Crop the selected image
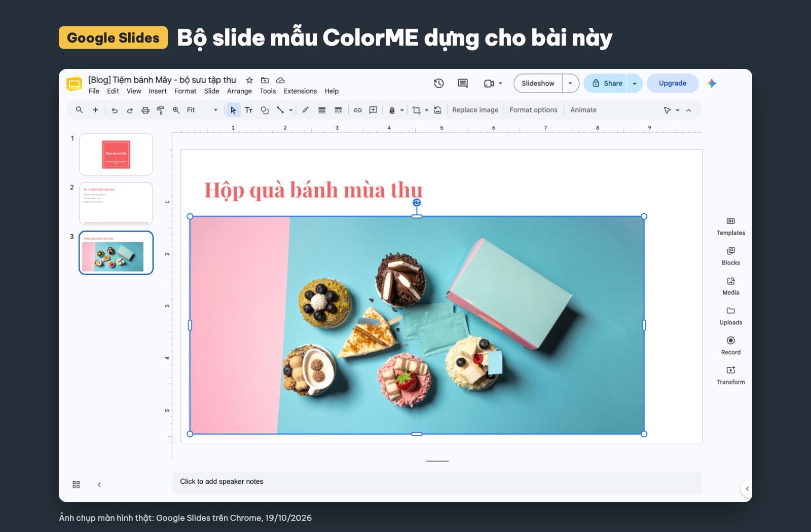 [x=417, y=110]
